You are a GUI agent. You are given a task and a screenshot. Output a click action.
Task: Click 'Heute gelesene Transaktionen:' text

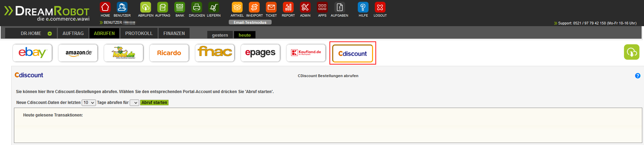pos(53,115)
